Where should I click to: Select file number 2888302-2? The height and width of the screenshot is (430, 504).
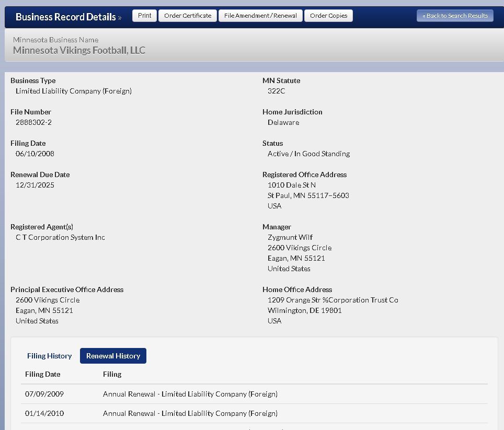(34, 122)
